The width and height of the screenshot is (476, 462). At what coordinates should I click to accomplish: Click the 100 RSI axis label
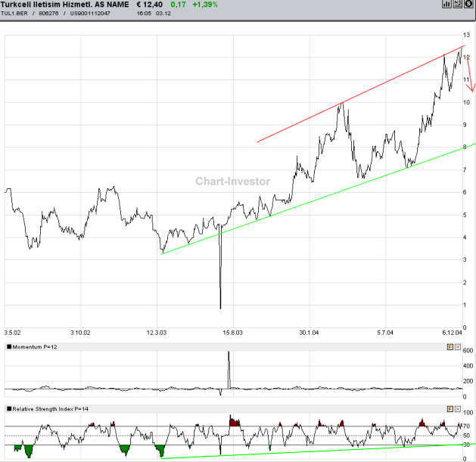point(468,413)
